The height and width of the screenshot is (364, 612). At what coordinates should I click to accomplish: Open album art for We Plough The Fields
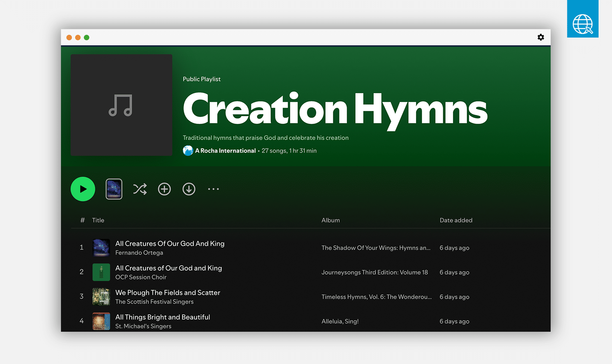click(x=101, y=297)
